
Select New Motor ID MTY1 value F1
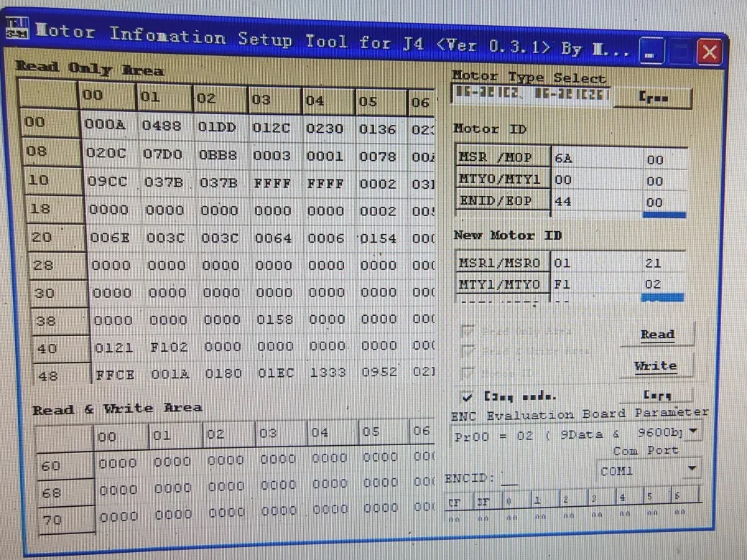coord(597,284)
